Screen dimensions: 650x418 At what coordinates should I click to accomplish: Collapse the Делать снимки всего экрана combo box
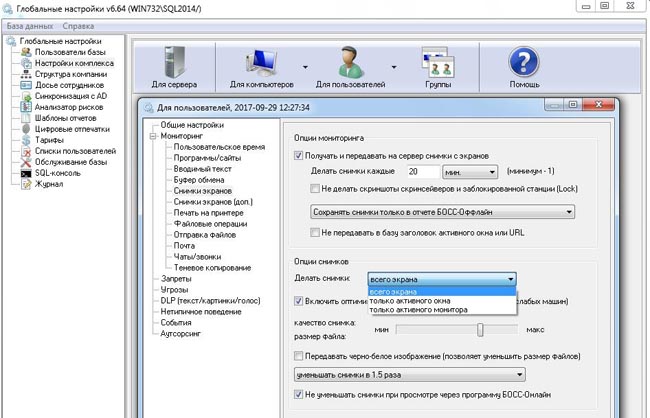coord(442,279)
